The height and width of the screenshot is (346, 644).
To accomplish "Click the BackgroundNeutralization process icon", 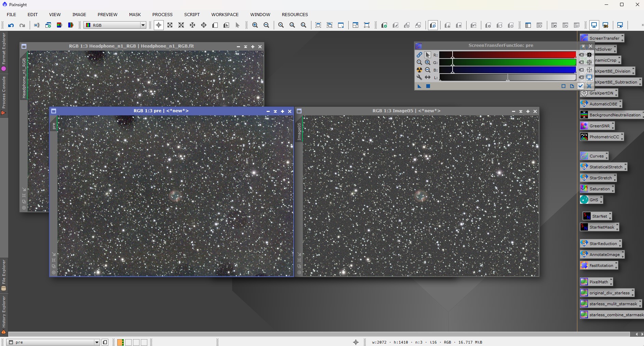I will point(612,115).
